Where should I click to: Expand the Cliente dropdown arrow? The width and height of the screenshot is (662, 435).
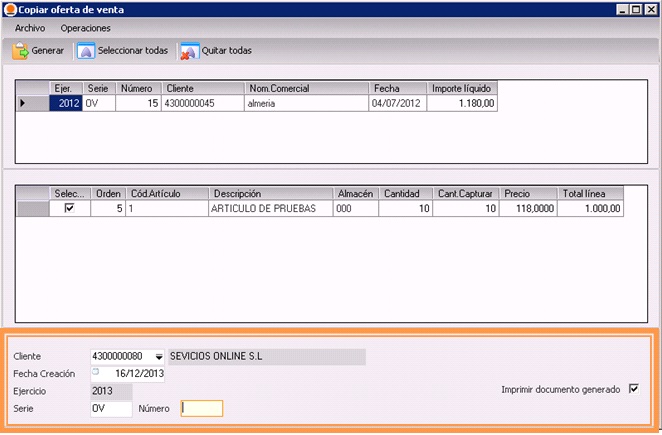159,357
